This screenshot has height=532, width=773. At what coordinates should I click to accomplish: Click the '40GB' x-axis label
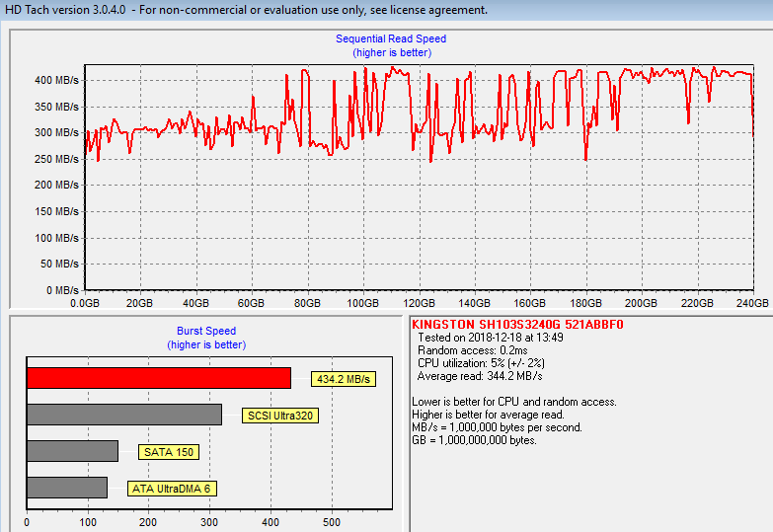pyautogui.click(x=195, y=303)
